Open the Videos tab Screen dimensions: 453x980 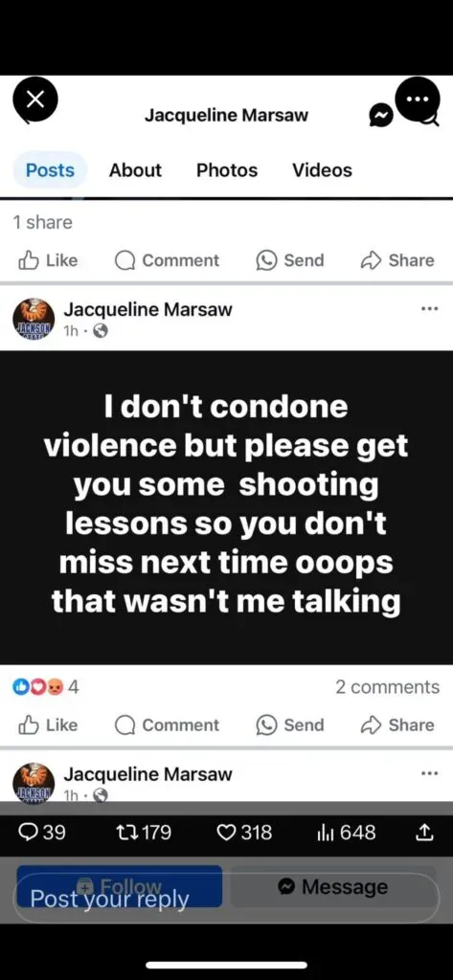click(322, 170)
